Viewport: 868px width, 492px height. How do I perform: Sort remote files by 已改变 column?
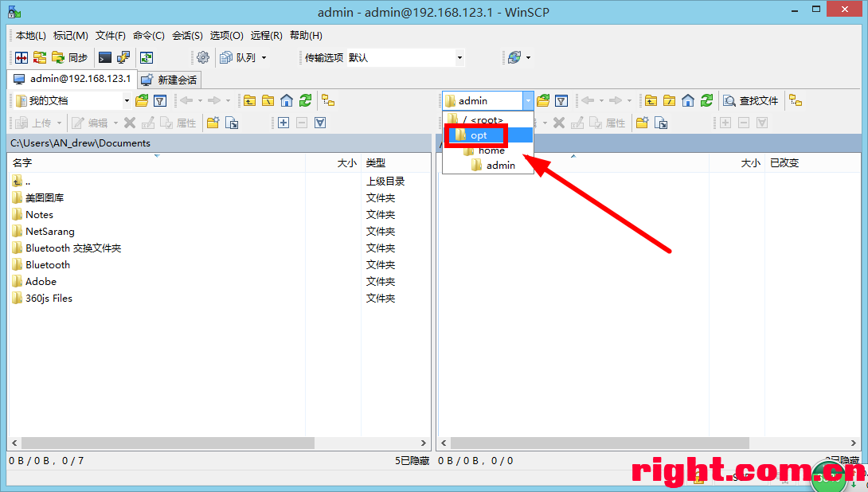click(812, 162)
